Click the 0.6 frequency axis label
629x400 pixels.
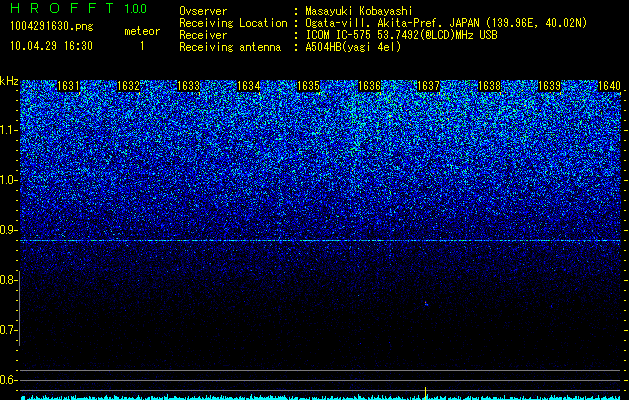coord(8,380)
